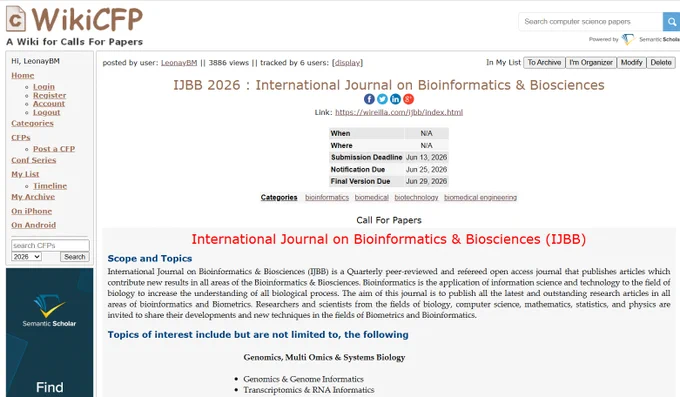Screen dimensions: 680x397
Task: Click the Genomics, Multi Omics & Systems Biology subheading
Action: (324, 358)
